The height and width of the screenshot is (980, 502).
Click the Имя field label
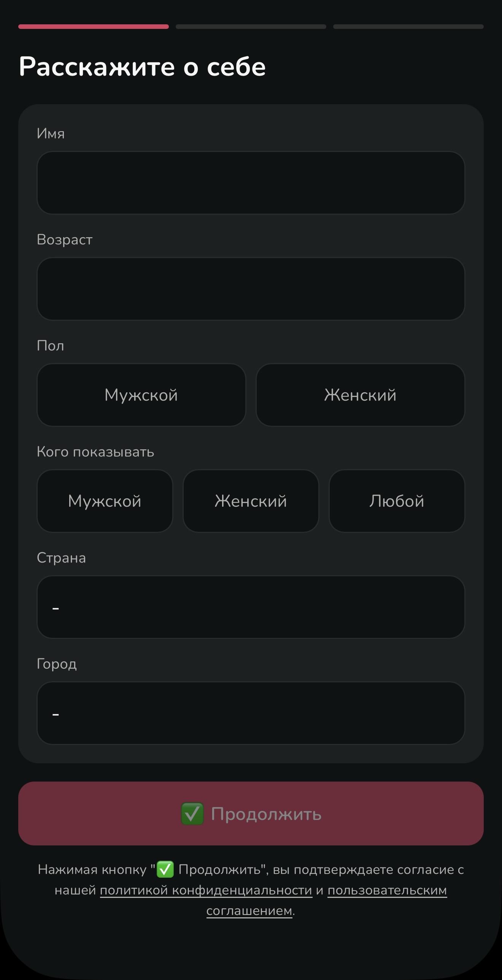pyautogui.click(x=51, y=133)
